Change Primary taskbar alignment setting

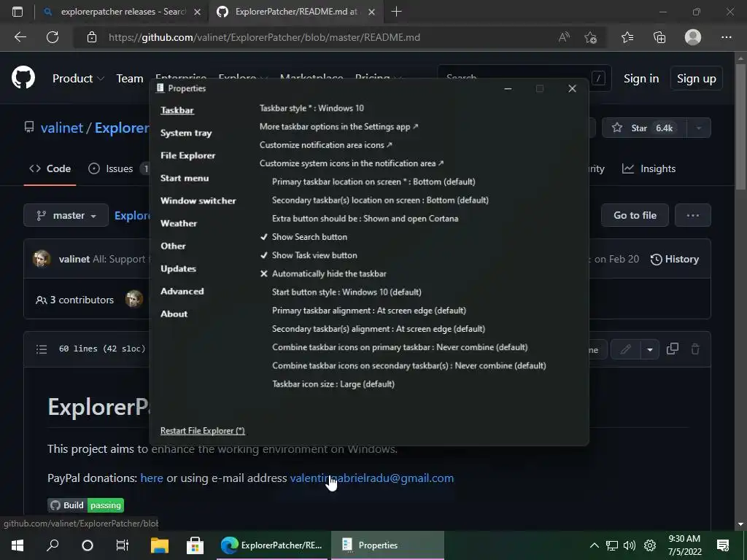(x=368, y=311)
